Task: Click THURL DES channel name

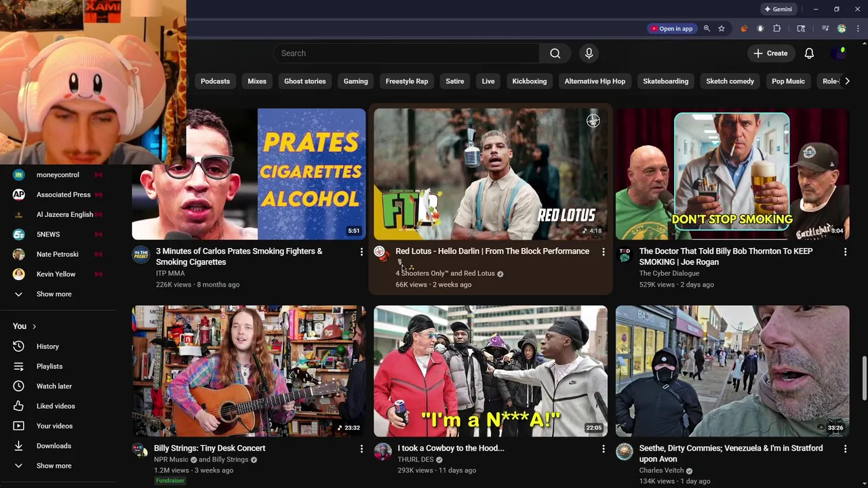Action: [416, 460]
